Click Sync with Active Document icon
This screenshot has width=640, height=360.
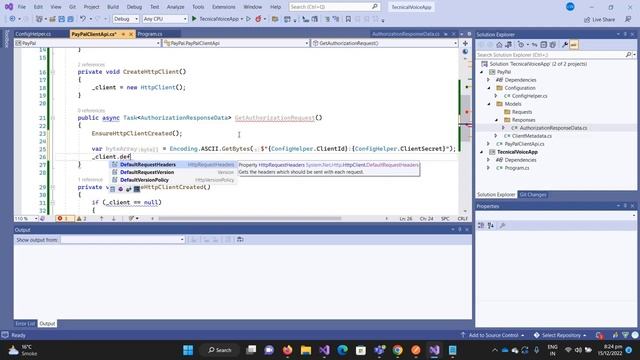pos(534,45)
